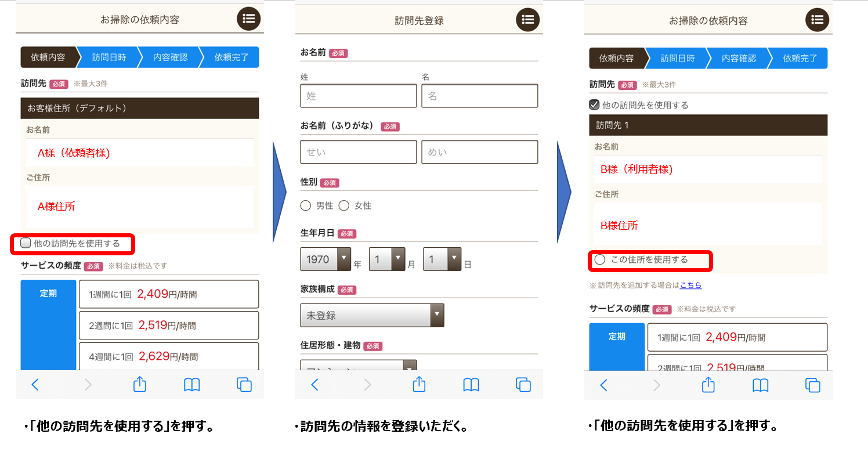This screenshot has width=868, height=459.
Task: Open the 1970 year dropdown
Action: [x=325, y=259]
